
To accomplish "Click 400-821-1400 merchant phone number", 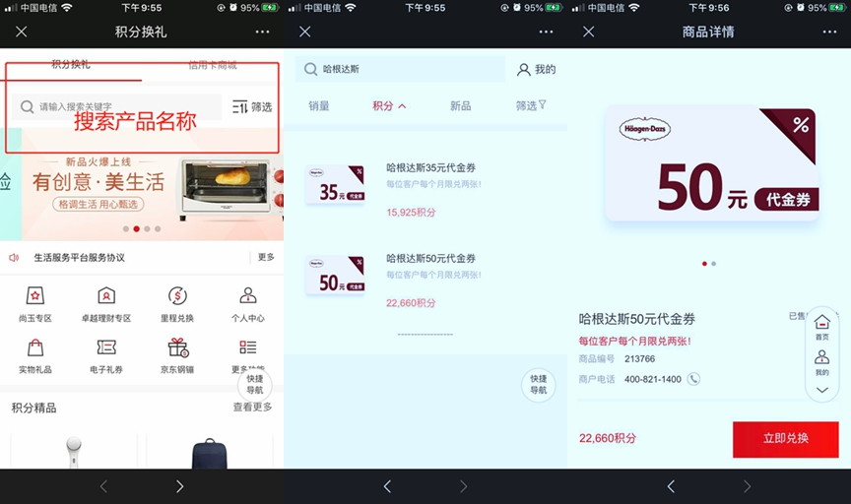I will 653,379.
